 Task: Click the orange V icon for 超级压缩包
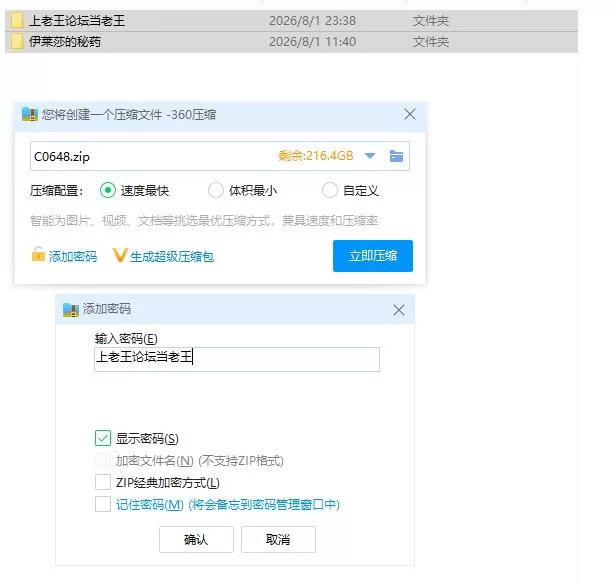pos(120,255)
